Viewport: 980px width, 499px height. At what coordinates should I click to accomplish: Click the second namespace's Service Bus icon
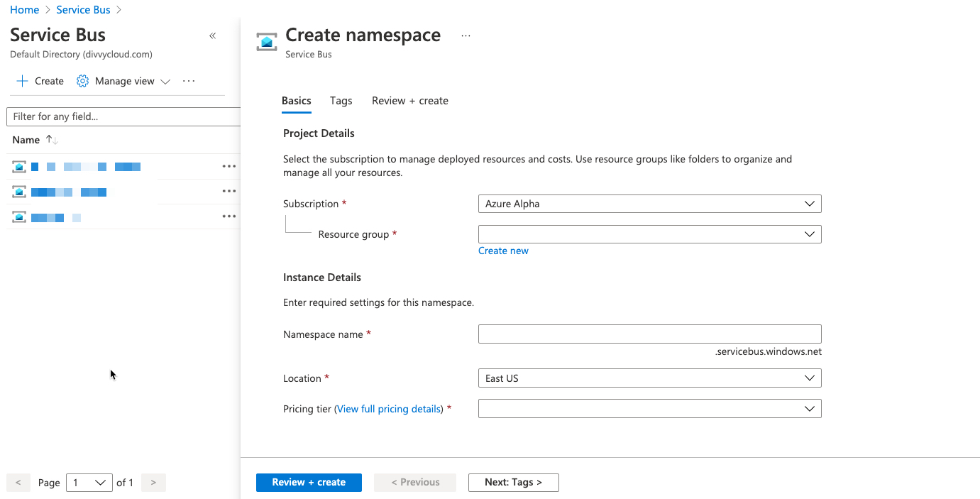click(19, 192)
